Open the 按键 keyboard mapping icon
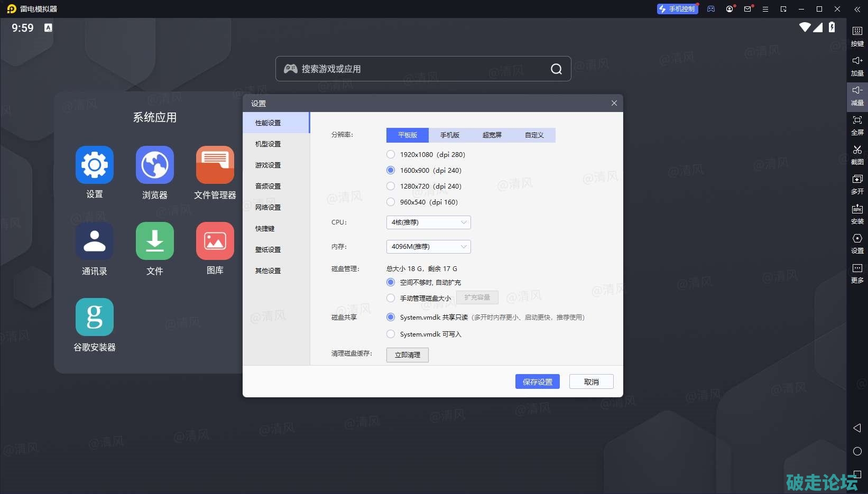Viewport: 868px width, 494px height. (x=857, y=32)
